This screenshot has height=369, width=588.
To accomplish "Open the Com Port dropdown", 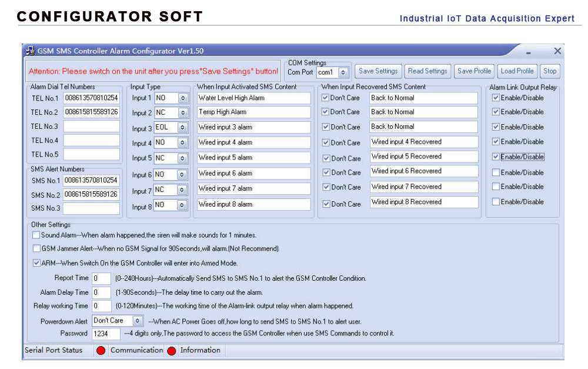I will (x=343, y=72).
